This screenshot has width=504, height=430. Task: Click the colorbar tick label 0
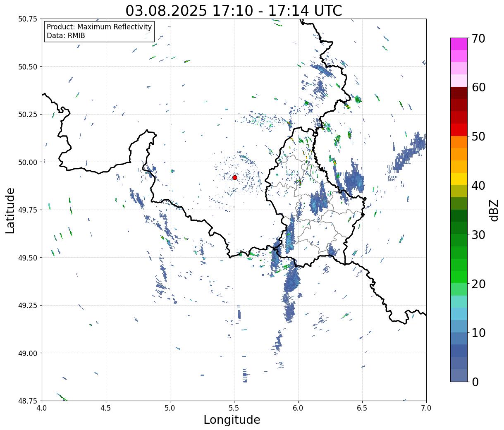(475, 382)
